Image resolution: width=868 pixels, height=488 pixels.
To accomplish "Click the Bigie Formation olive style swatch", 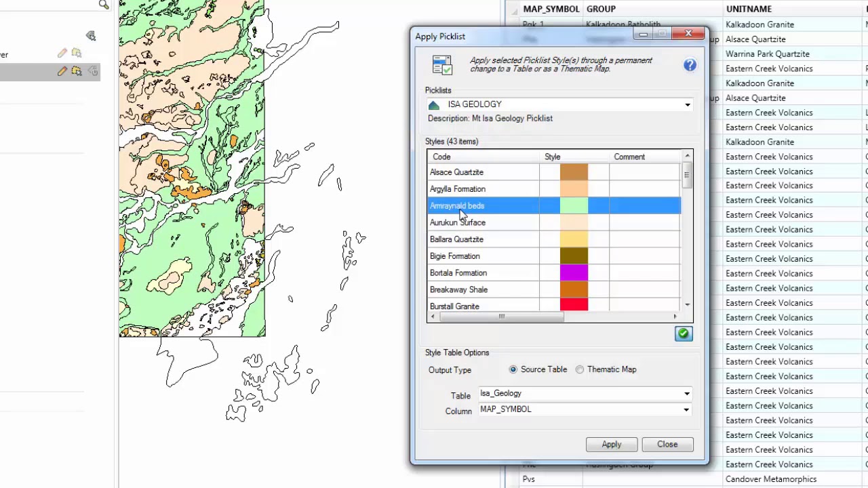I will (574, 256).
